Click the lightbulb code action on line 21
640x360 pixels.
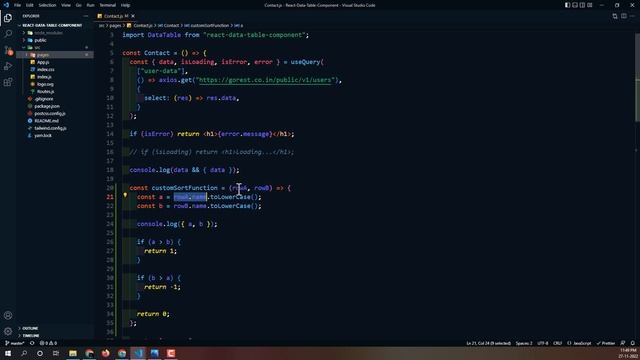point(125,196)
